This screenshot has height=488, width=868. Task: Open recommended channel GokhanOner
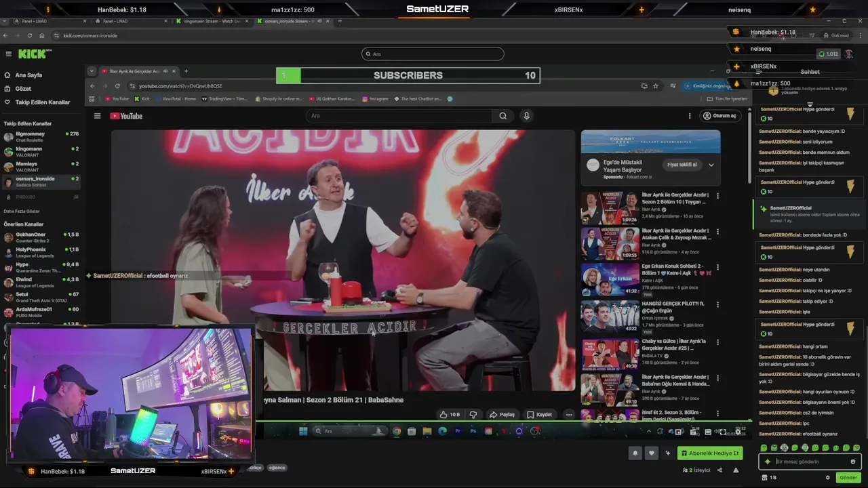pos(41,237)
